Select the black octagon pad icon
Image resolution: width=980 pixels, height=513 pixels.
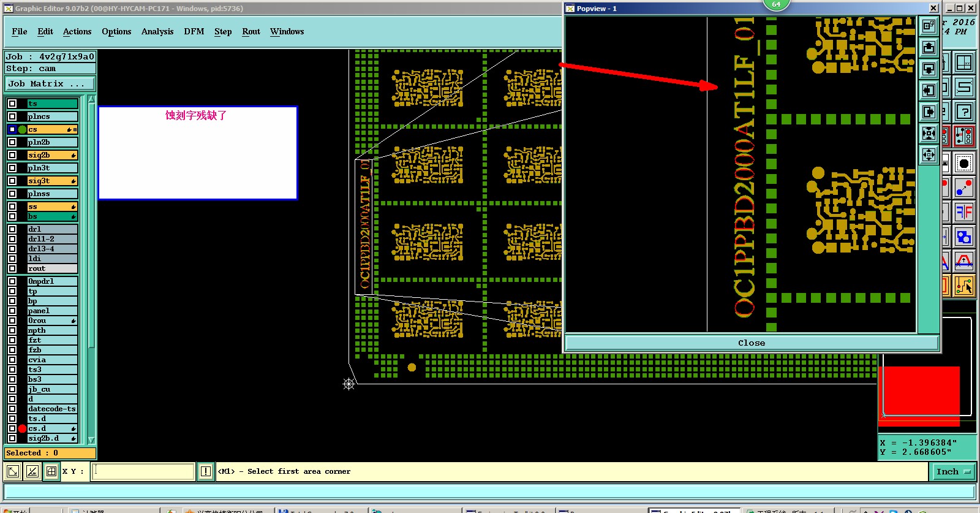964,163
